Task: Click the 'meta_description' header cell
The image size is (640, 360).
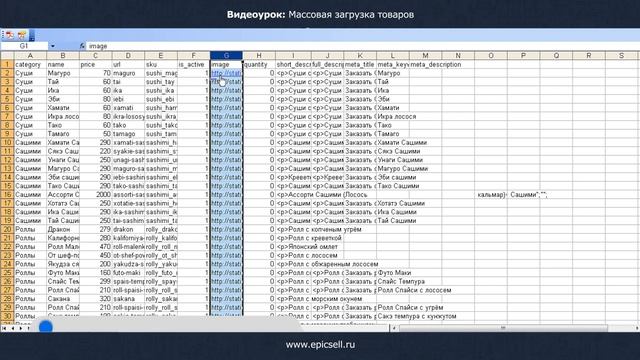Action: [x=436, y=64]
